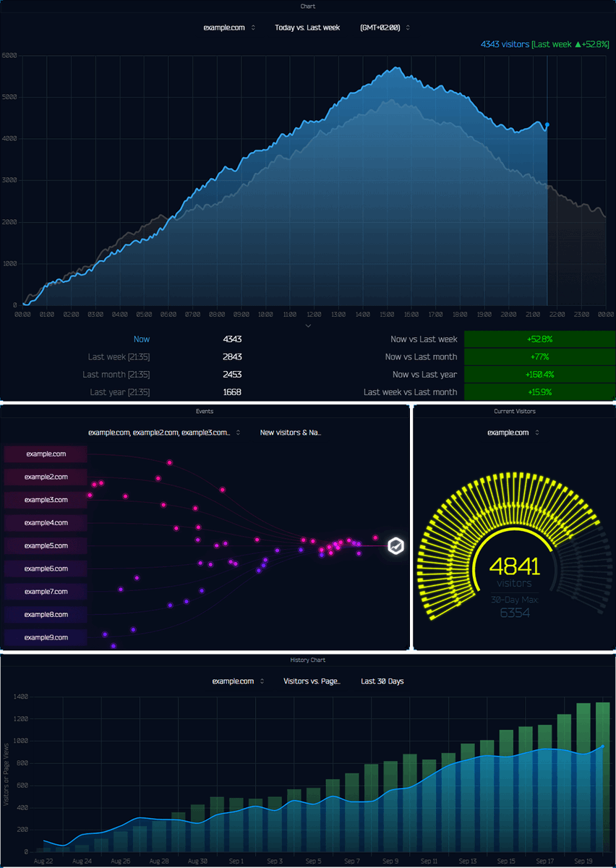Viewport: 616px width, 868px height.
Task: Click the Chart panel title
Action: tap(308, 6)
